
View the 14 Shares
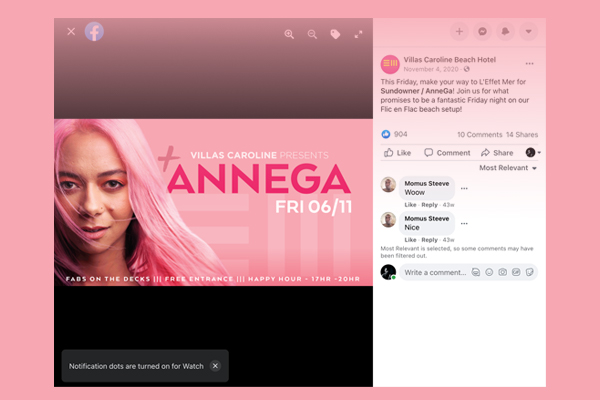[522, 135]
